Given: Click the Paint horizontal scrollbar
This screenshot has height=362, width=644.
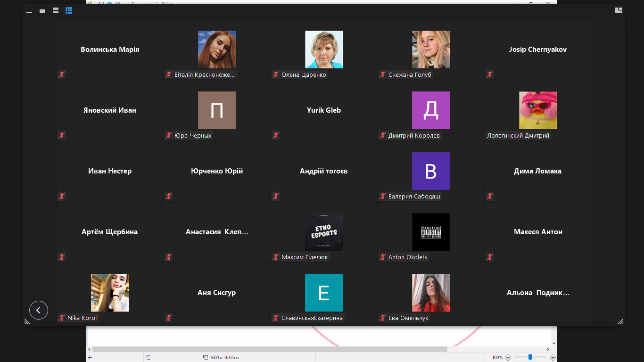Looking at the screenshot, I should click(270, 349).
